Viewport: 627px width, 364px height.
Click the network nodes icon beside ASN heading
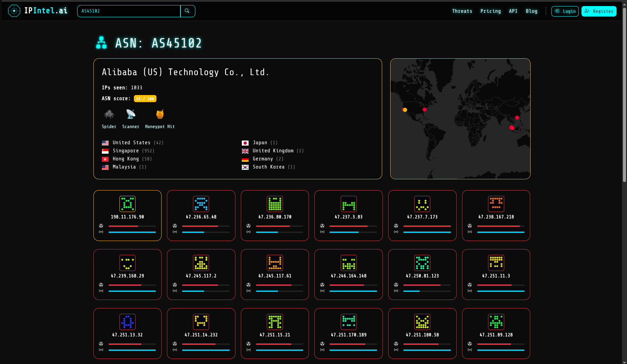[101, 43]
